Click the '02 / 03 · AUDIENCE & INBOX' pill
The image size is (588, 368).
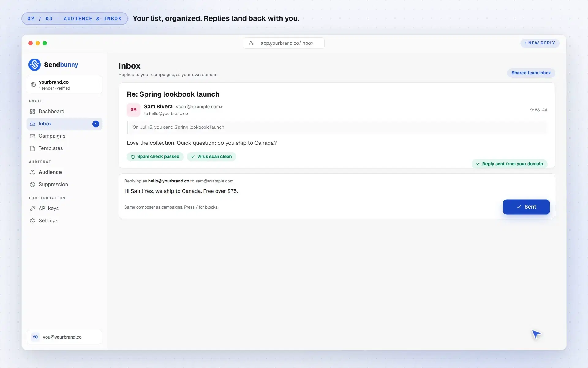tap(74, 19)
